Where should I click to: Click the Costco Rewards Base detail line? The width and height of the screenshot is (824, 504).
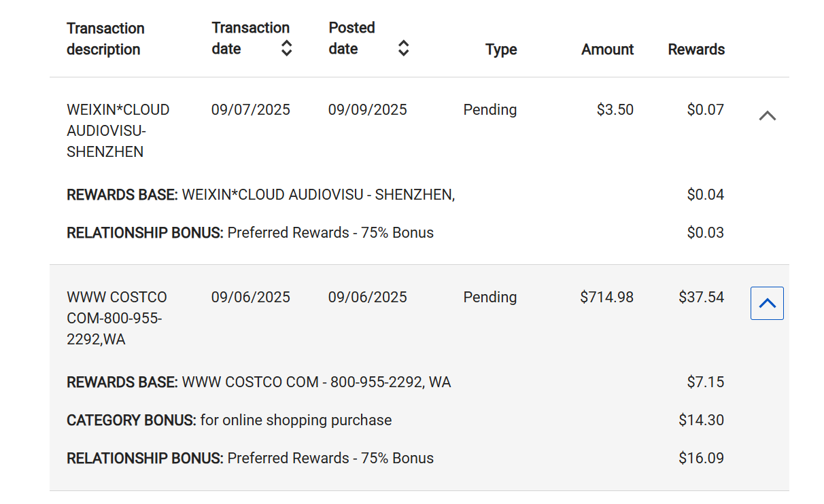[x=258, y=382]
